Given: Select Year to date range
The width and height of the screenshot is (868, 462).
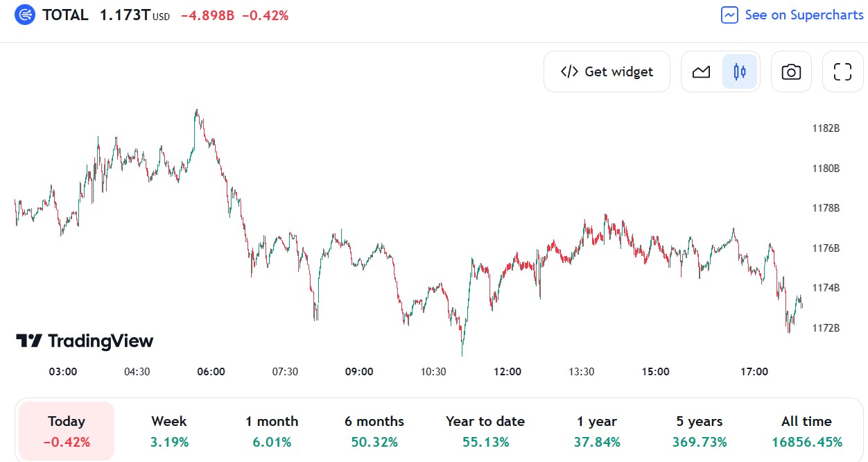Looking at the screenshot, I should point(485,431).
